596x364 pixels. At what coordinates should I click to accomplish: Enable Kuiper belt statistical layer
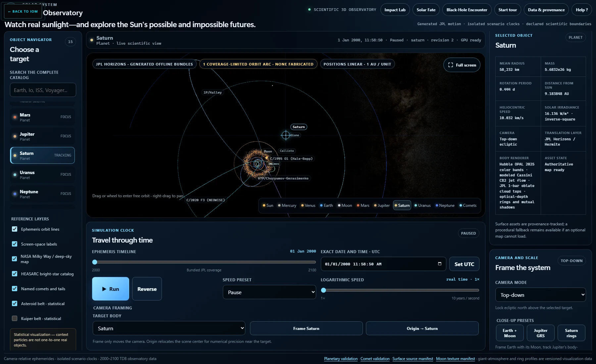15,318
